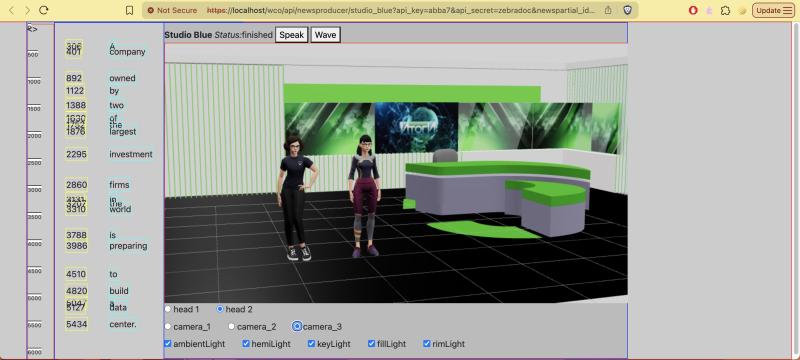Click the 3000 ruler mark
The width and height of the screenshot is (800, 360).
[34, 190]
